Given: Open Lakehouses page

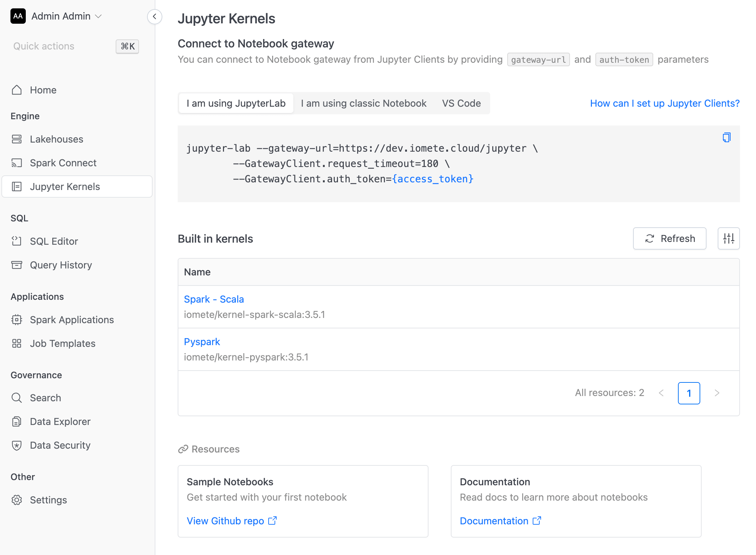Looking at the screenshot, I should click(x=56, y=139).
